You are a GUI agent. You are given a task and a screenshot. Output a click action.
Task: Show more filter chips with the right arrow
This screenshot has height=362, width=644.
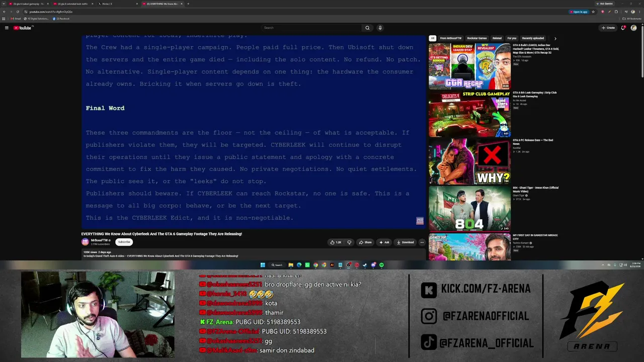coord(555,38)
